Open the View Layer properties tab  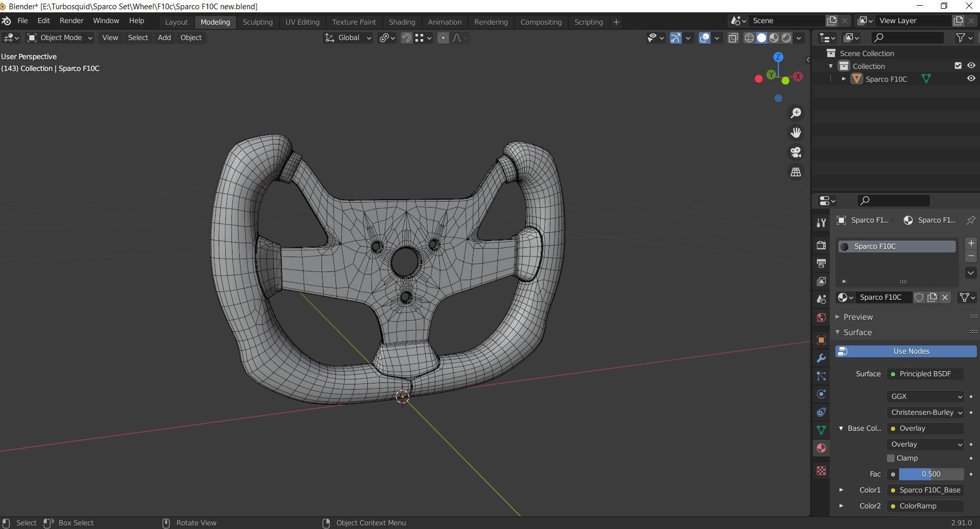(x=821, y=281)
